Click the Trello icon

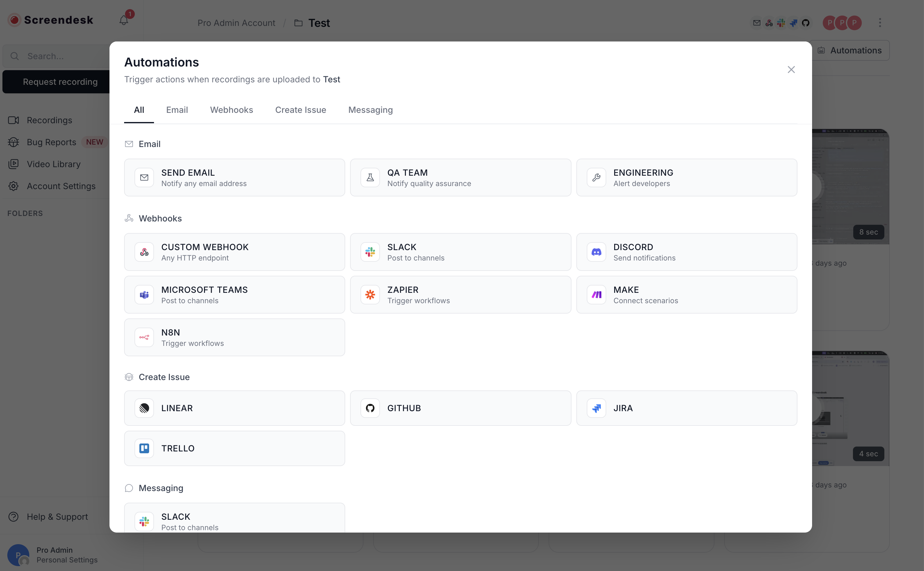tap(144, 448)
